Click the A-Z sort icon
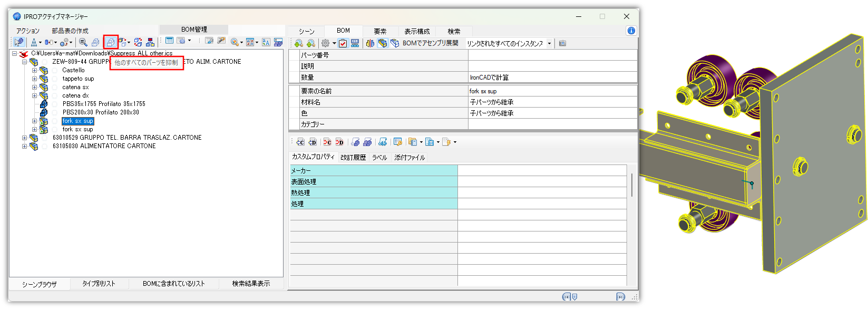 249,42
